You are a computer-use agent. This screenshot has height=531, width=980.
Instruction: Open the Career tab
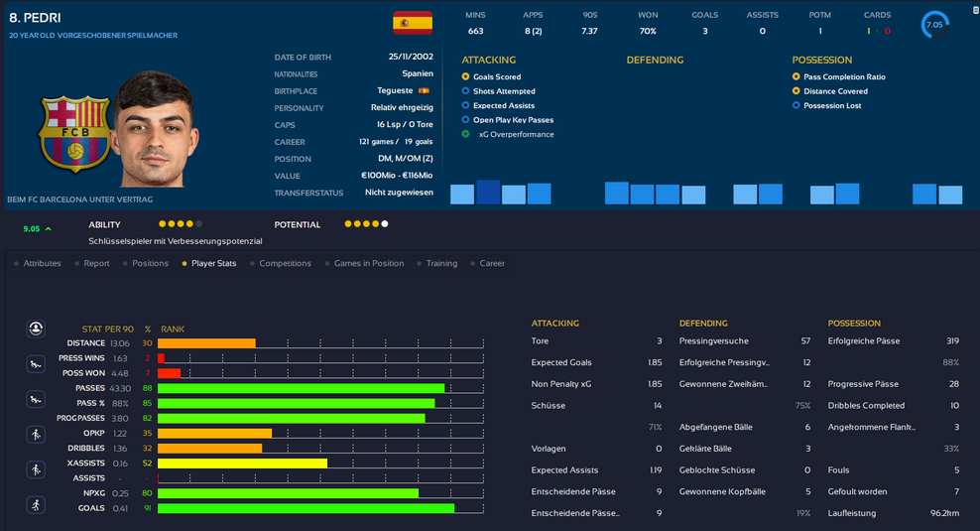click(x=492, y=264)
